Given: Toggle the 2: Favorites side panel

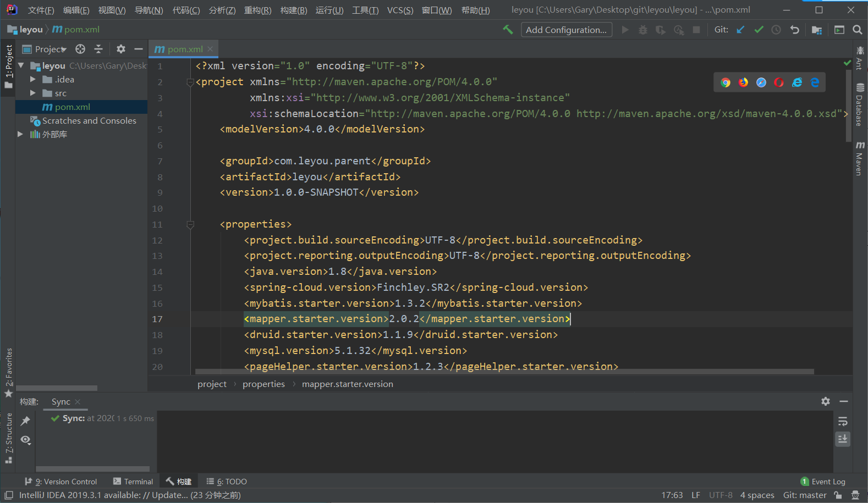Looking at the screenshot, I should point(8,372).
